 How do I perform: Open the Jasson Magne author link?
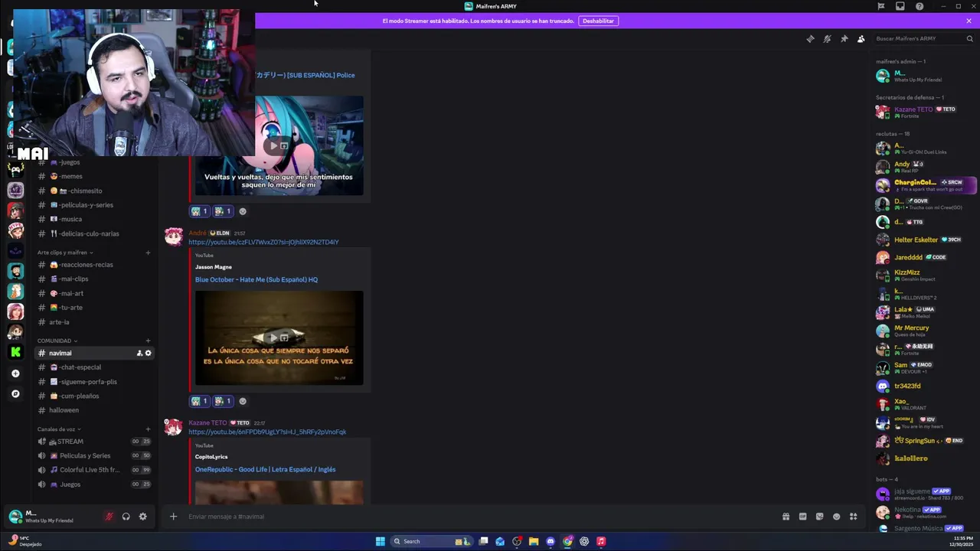[214, 267]
